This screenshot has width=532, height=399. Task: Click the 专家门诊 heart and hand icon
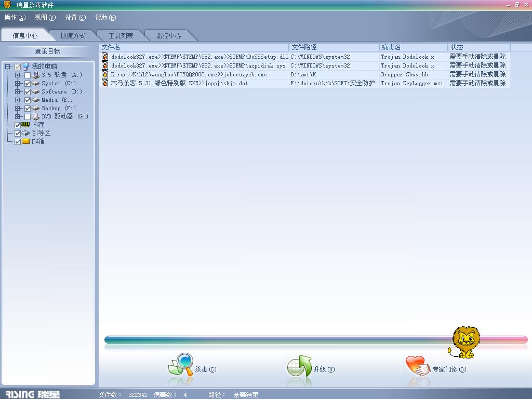tap(418, 366)
